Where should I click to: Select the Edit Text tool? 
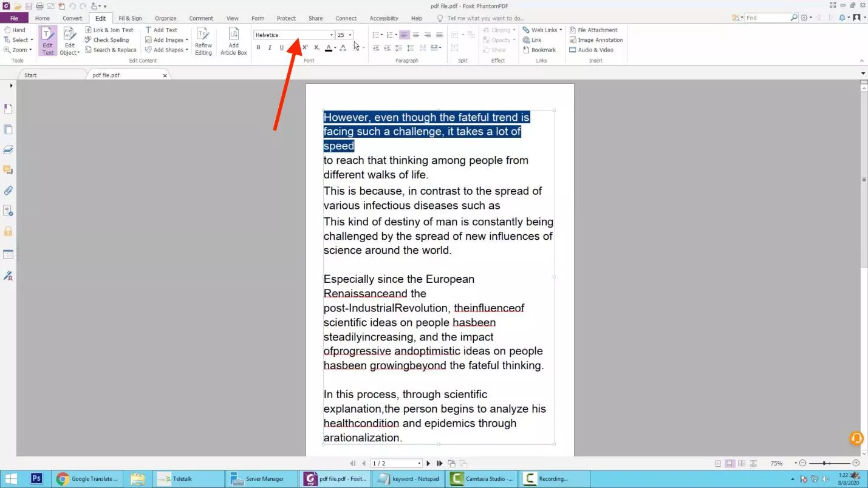[x=47, y=40]
